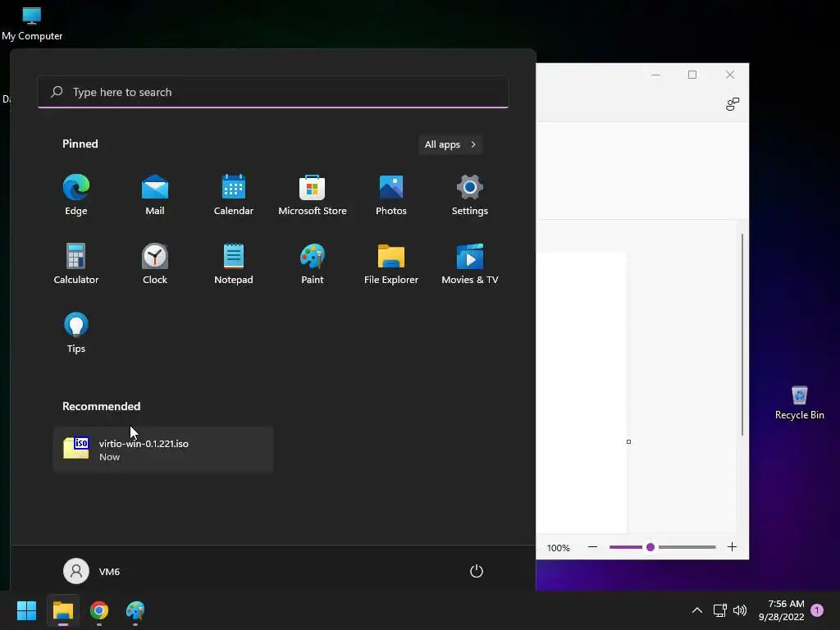This screenshot has height=630, width=840.
Task: Open Edge from pinned apps
Action: click(76, 195)
